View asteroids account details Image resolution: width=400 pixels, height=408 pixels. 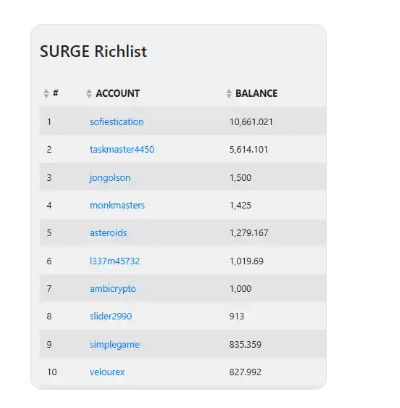click(x=108, y=233)
